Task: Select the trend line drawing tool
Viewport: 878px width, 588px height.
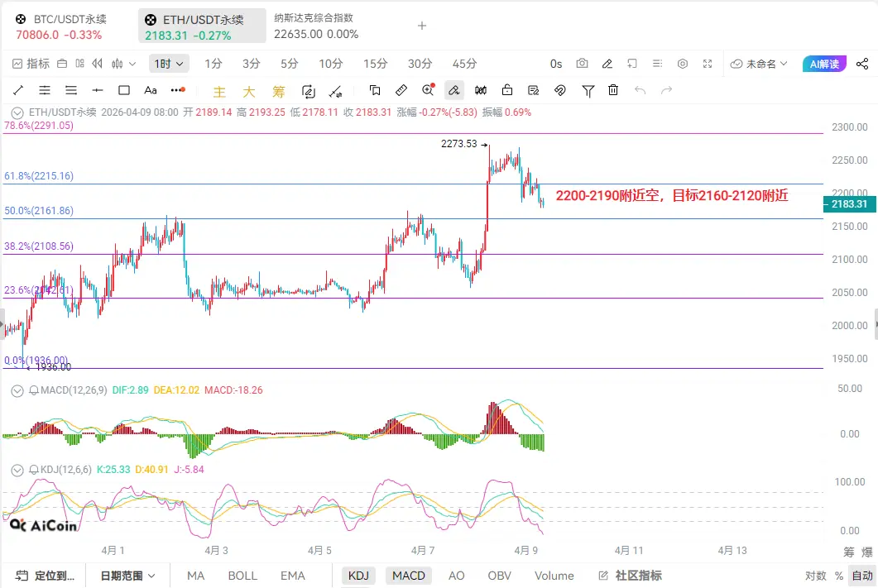Action: click(x=18, y=90)
